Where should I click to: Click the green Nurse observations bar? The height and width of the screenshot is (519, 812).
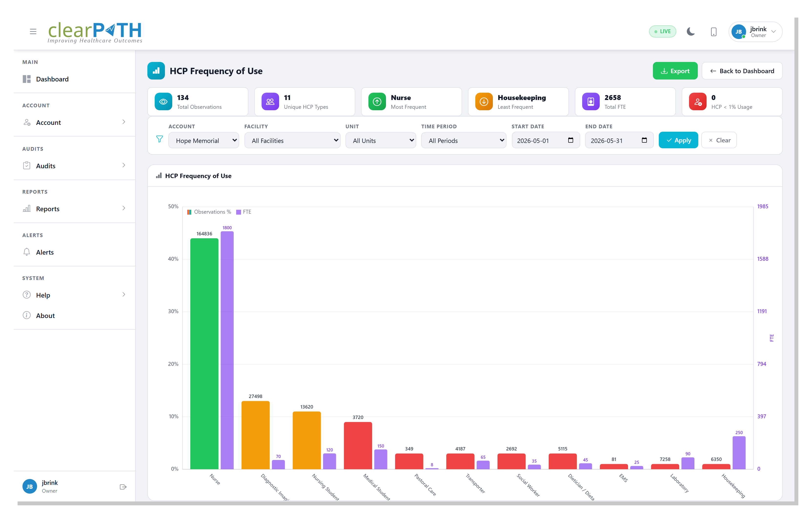[204, 354]
